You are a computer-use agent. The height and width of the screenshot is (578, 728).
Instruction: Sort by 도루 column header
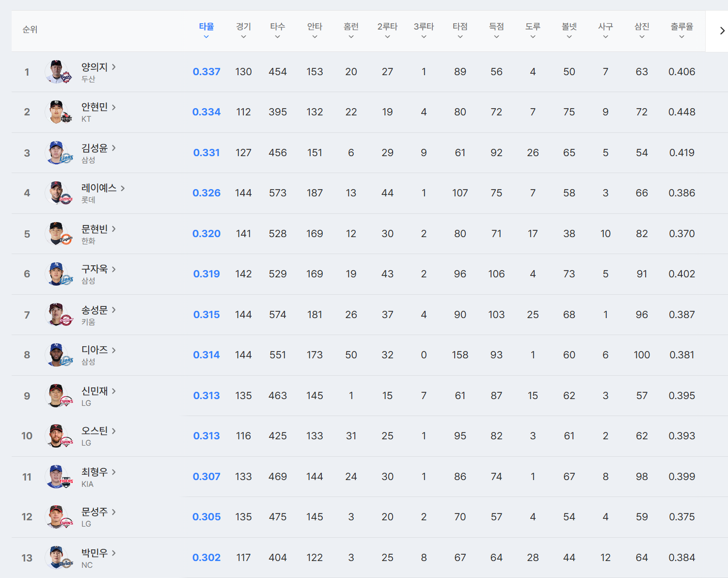tap(533, 30)
